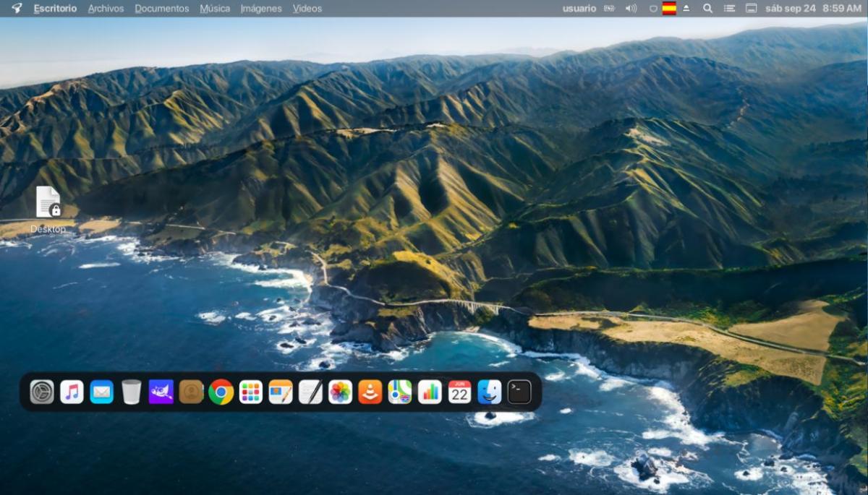
Task: Open the Spanish flag keyboard layout selector
Action: point(669,9)
